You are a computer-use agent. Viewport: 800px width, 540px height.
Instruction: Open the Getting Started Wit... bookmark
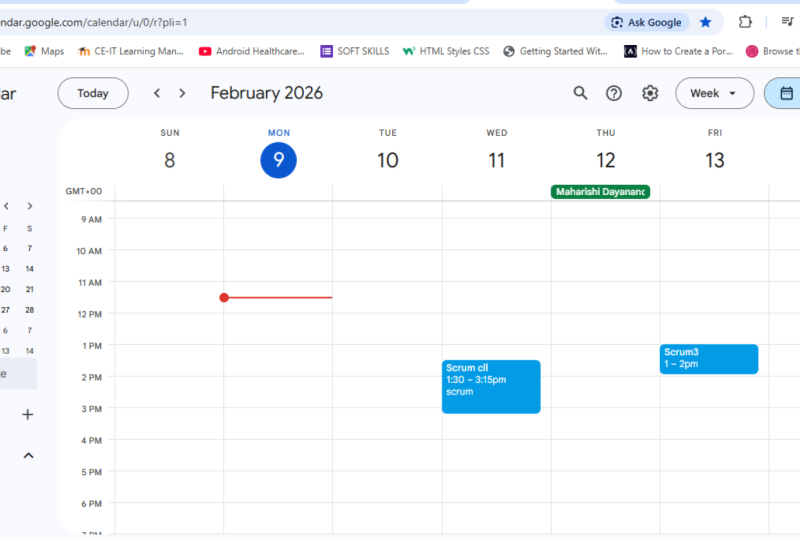pos(556,51)
